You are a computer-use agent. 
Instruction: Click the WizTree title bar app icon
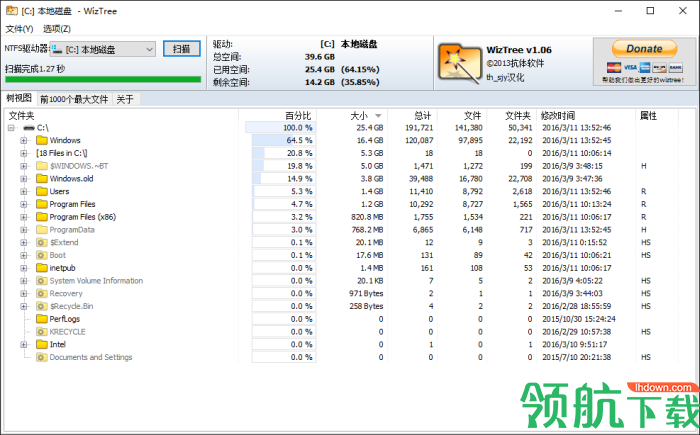11,10
